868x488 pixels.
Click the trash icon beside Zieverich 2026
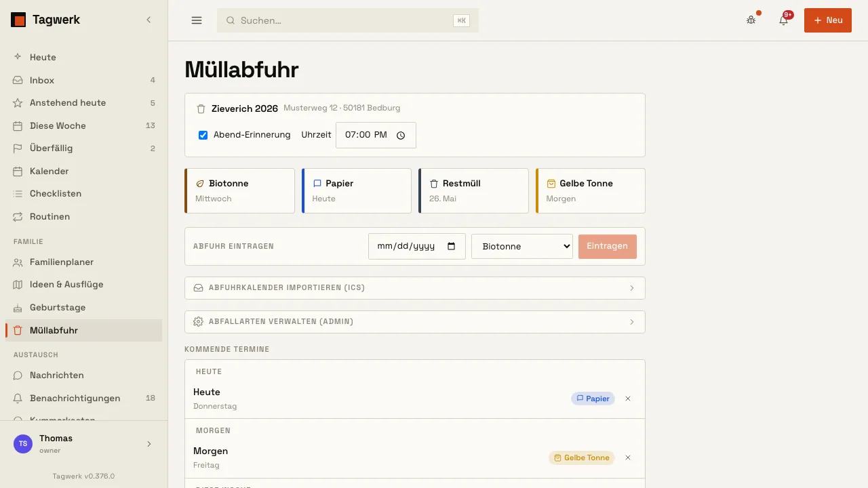(201, 108)
